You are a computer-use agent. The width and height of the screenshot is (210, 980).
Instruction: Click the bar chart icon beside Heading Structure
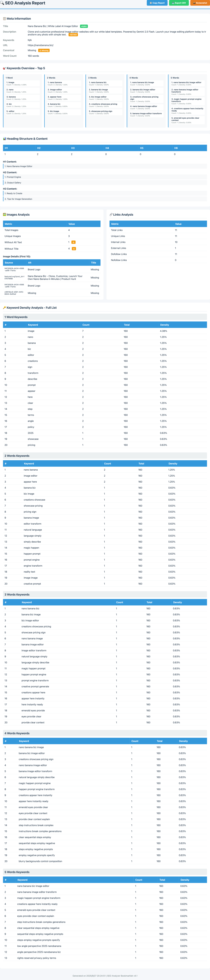click(x=4, y=139)
